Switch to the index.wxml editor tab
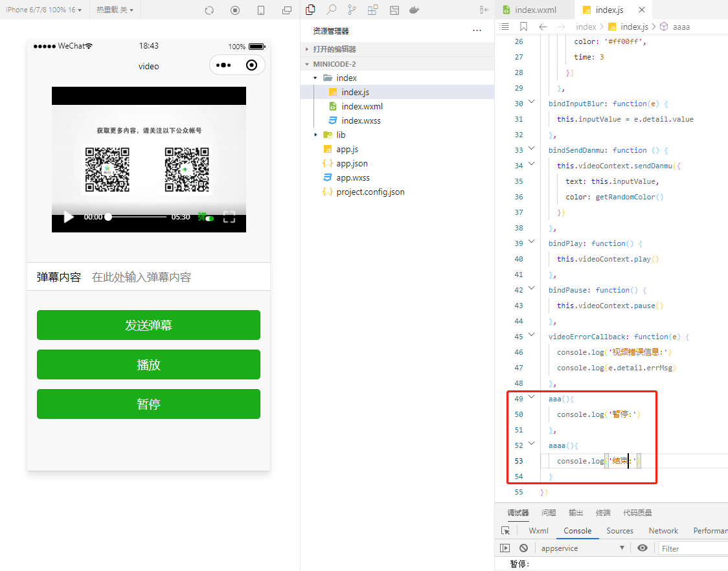Viewport: 728px width, 571px height. [535, 10]
